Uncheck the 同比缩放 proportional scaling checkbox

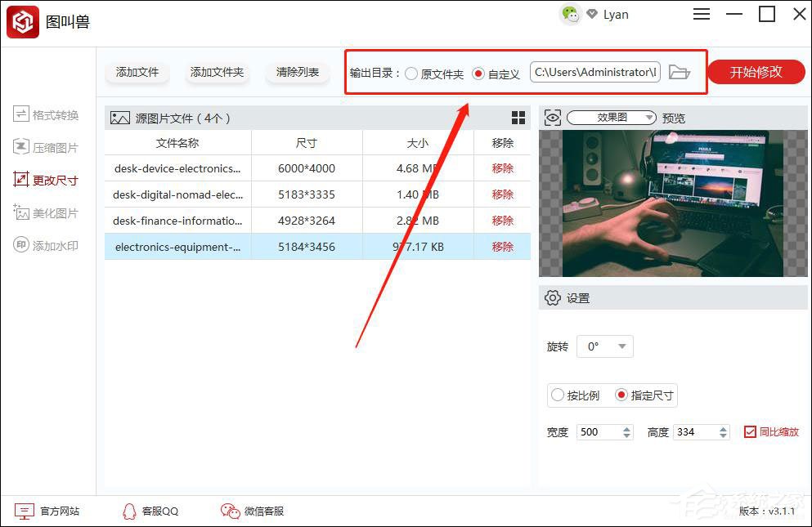[x=751, y=431]
